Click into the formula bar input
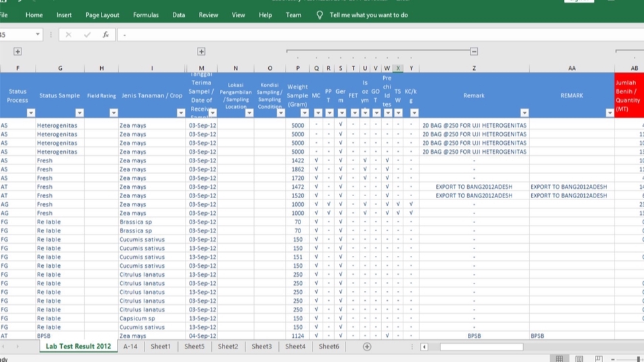The image size is (644, 362). pyautogui.click(x=380, y=35)
